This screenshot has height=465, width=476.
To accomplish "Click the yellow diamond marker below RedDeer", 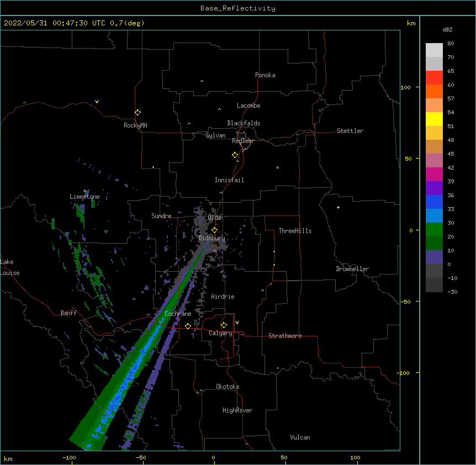I will 235,155.
